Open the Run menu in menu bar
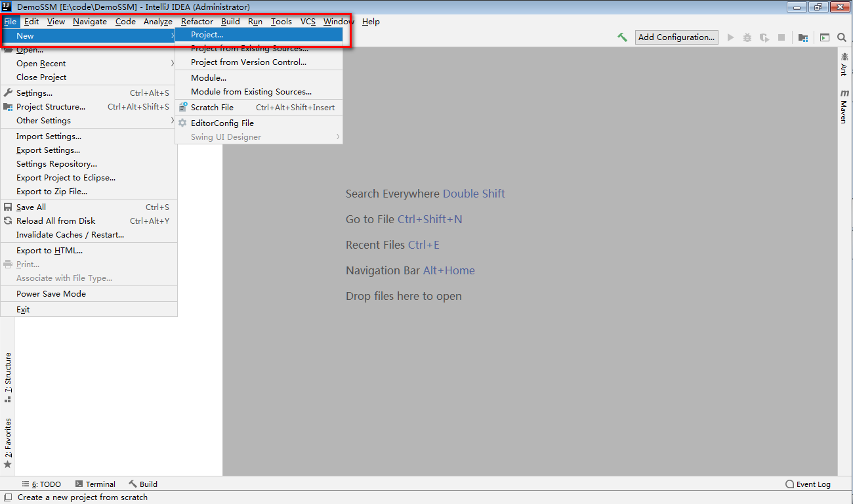The height and width of the screenshot is (504, 853). coord(255,21)
